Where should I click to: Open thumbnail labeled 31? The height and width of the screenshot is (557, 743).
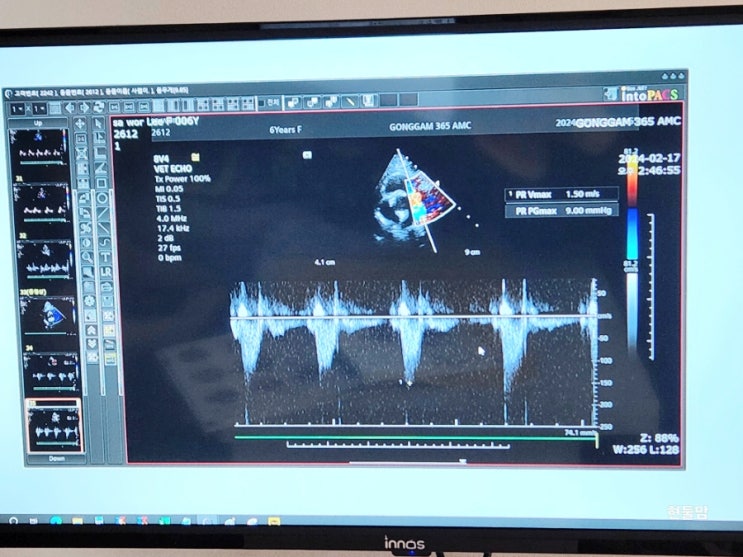coord(41,203)
